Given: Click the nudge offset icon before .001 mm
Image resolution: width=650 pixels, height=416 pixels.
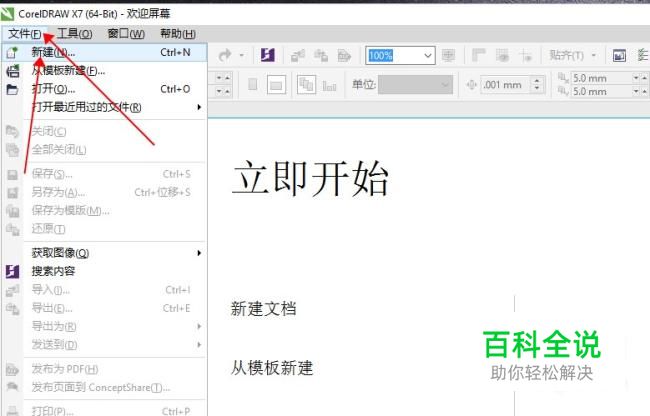Looking at the screenshot, I should 471,85.
